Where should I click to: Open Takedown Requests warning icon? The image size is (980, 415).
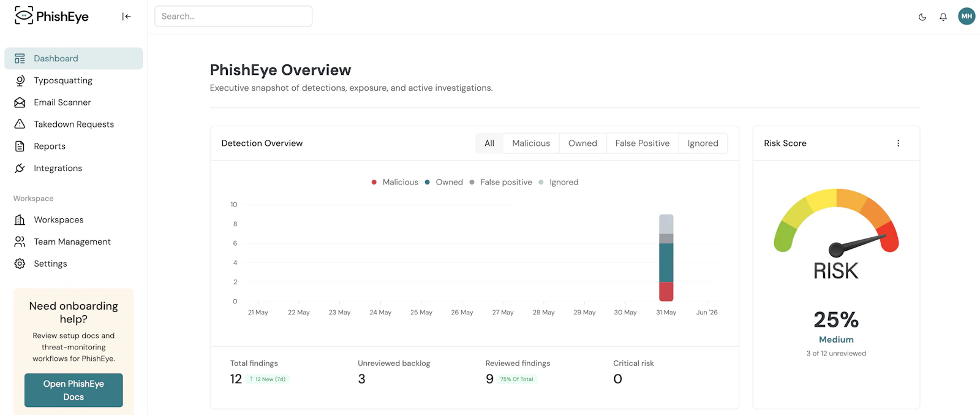click(x=20, y=124)
